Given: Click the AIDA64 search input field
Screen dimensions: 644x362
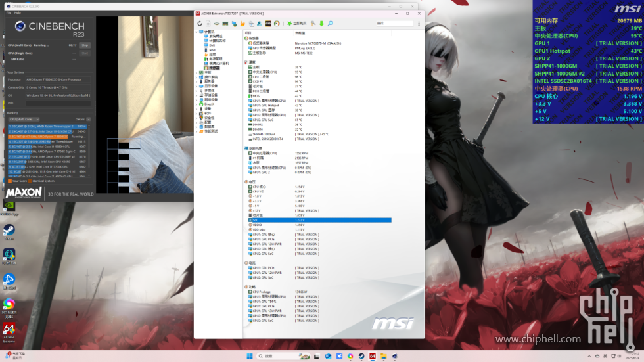Looking at the screenshot, I should coord(395,24).
